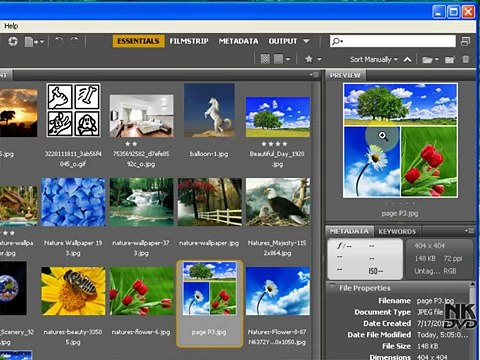
Task: Switch to FILMSTRIP workspace
Action: 189,41
